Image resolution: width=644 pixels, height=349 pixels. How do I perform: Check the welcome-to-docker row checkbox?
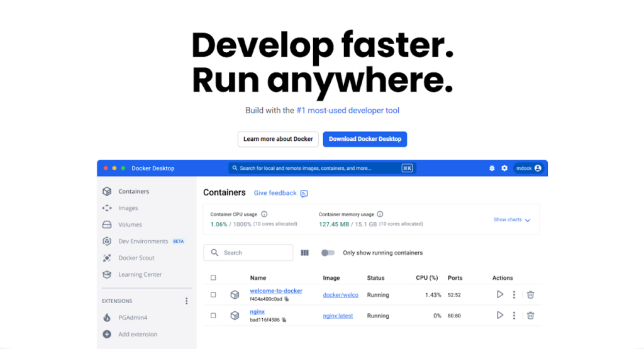coord(213,295)
